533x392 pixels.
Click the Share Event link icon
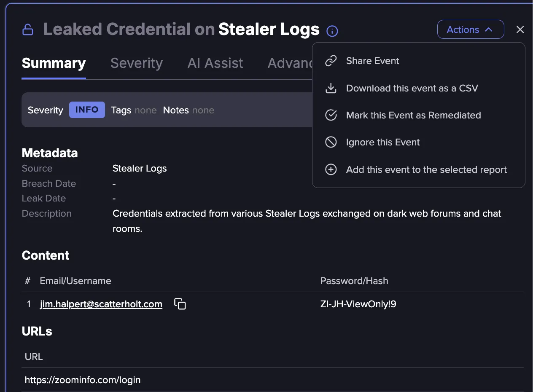point(331,61)
